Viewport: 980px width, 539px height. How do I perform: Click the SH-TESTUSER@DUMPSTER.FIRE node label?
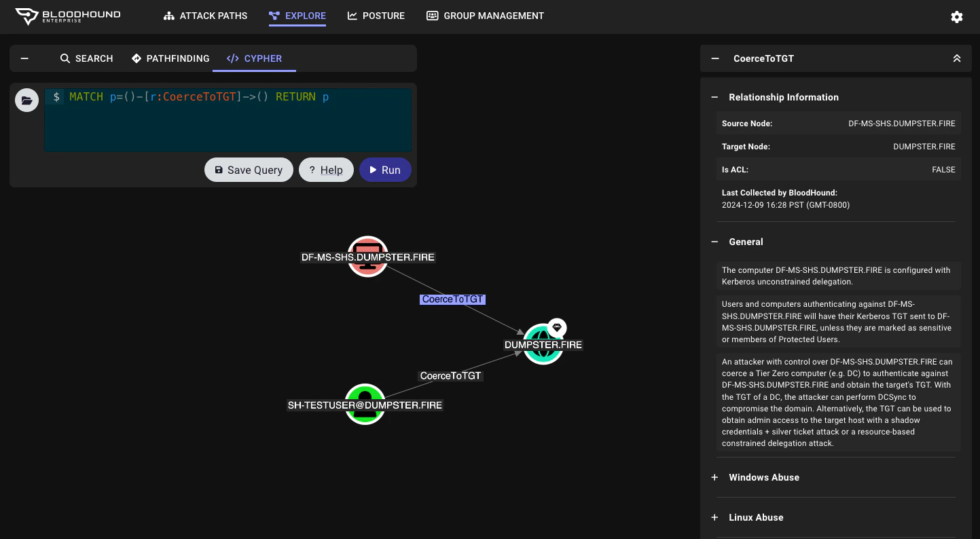tap(365, 405)
